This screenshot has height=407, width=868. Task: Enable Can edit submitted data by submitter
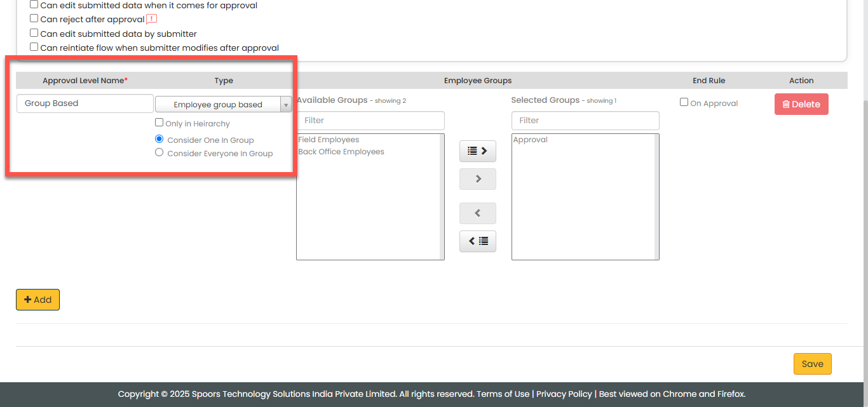click(34, 33)
